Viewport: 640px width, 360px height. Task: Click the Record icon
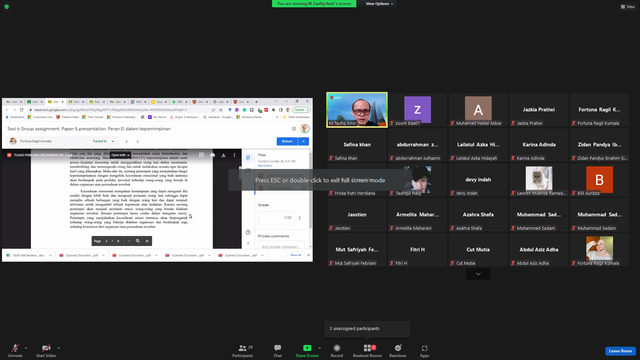[337, 348]
